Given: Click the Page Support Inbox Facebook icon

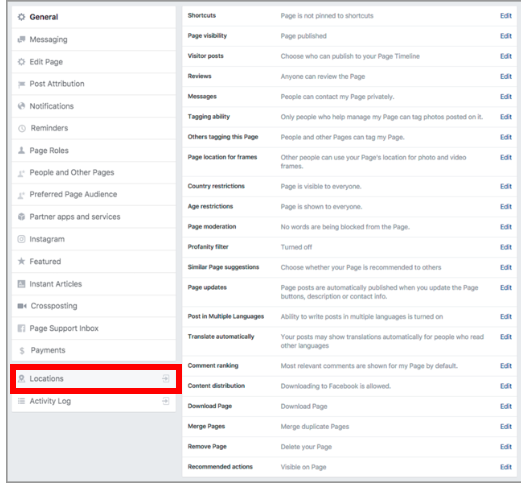Looking at the screenshot, I should tap(21, 328).
